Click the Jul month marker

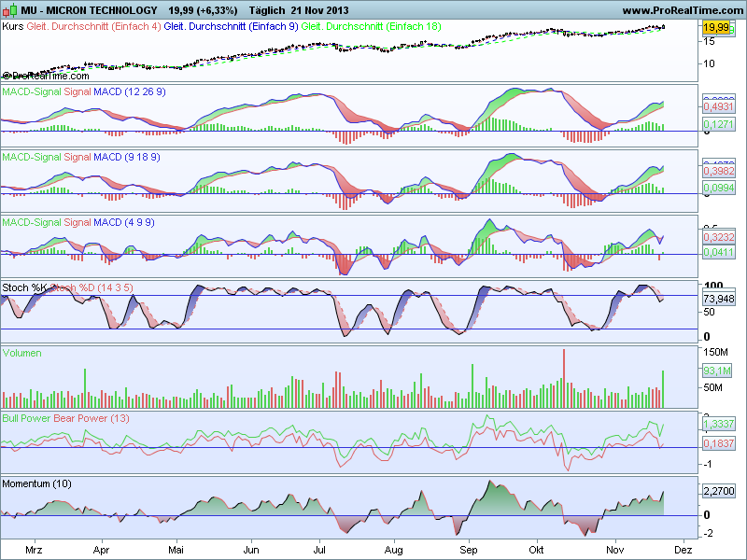pos(319,550)
